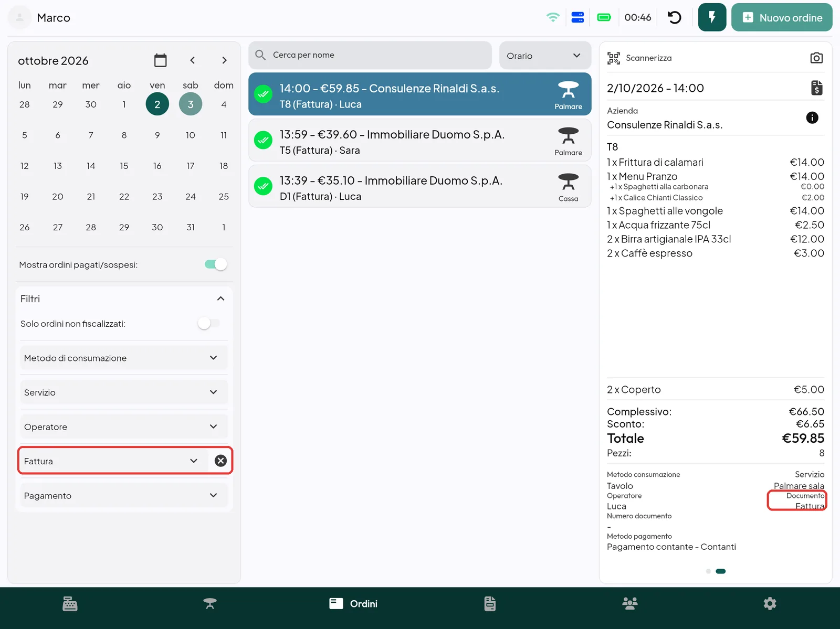Image resolution: width=840 pixels, height=629 pixels.
Task: Click the refresh orders icon
Action: 674,17
